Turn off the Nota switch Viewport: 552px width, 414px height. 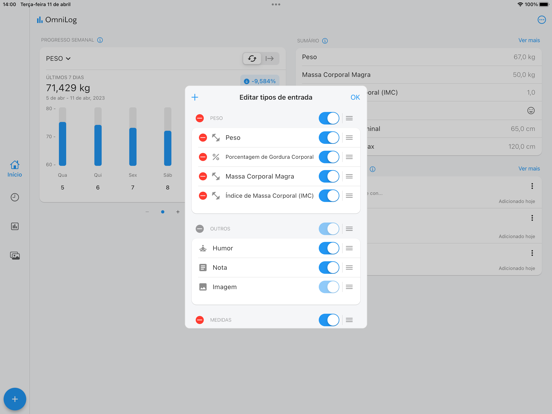pos(329,268)
